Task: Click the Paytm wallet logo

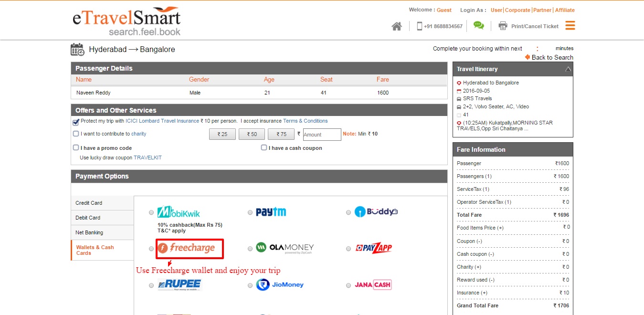Action: (271, 212)
